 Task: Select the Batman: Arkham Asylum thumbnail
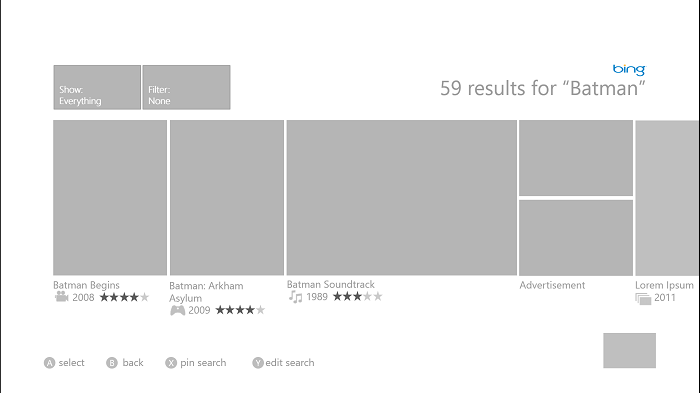tap(227, 197)
